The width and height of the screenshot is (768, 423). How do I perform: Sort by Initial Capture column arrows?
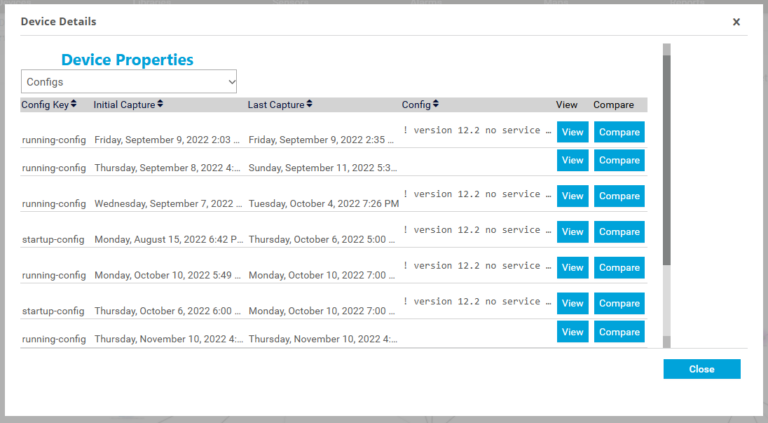pyautogui.click(x=160, y=104)
